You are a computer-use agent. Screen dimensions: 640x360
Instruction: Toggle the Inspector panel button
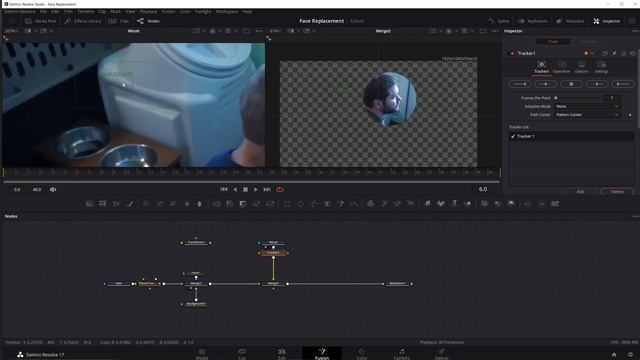click(607, 21)
